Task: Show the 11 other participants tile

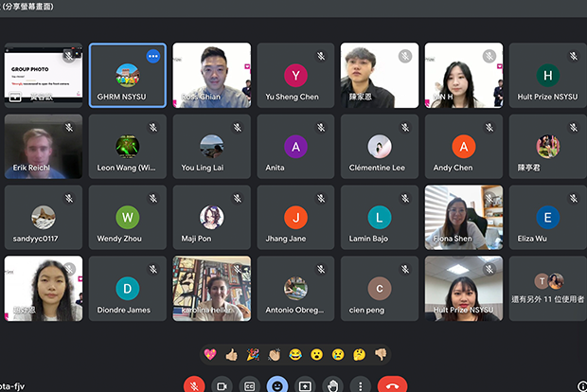Action: coord(547,288)
